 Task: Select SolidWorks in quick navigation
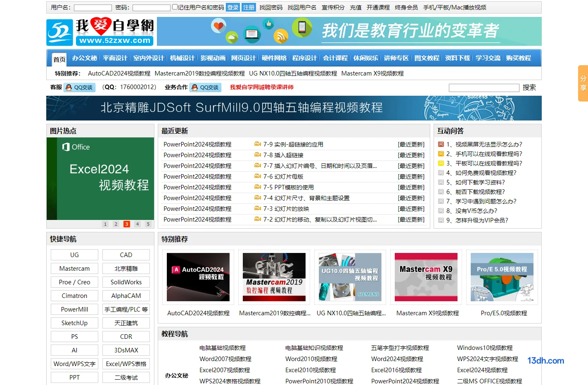[x=126, y=282]
